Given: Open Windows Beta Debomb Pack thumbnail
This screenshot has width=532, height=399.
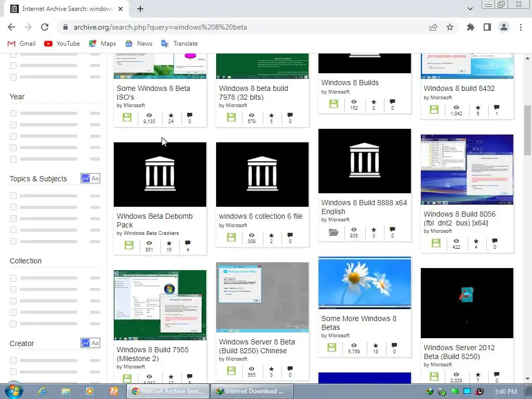Looking at the screenshot, I should click(x=160, y=175).
